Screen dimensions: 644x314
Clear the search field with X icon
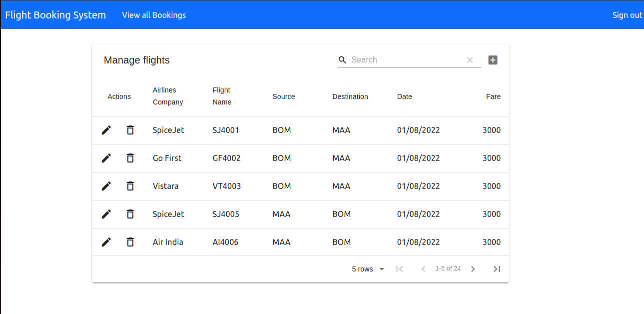470,60
